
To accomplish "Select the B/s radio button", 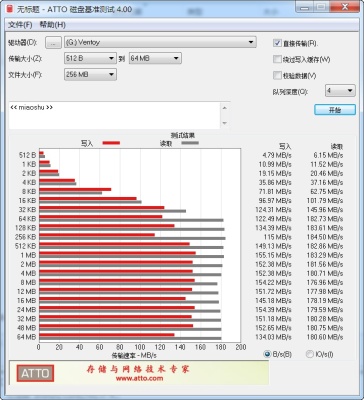I will pos(267,354).
